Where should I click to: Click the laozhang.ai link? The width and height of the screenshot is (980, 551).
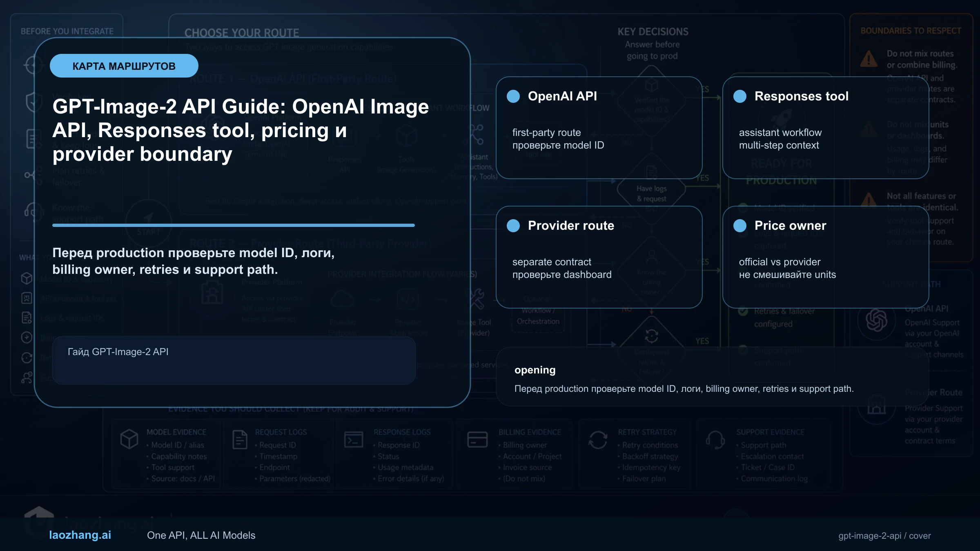[80, 535]
